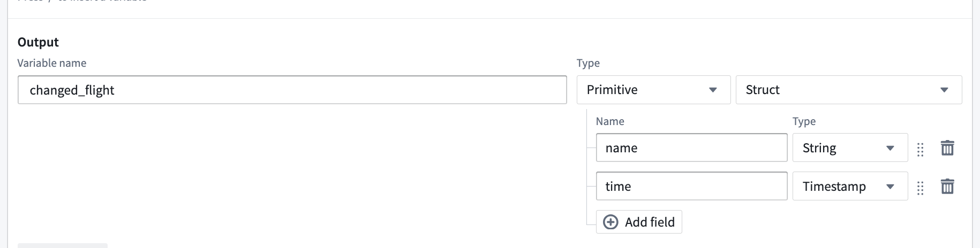Open the String field type dropdown
The width and height of the screenshot is (980, 248).
coord(850,148)
